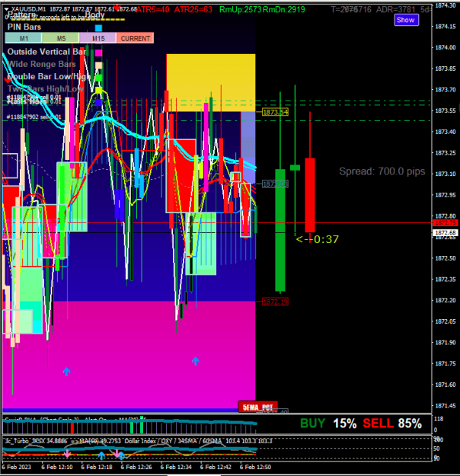Open the XAUUSD,M1 chart title triangle
The width and height of the screenshot is (460, 476).
6,9
